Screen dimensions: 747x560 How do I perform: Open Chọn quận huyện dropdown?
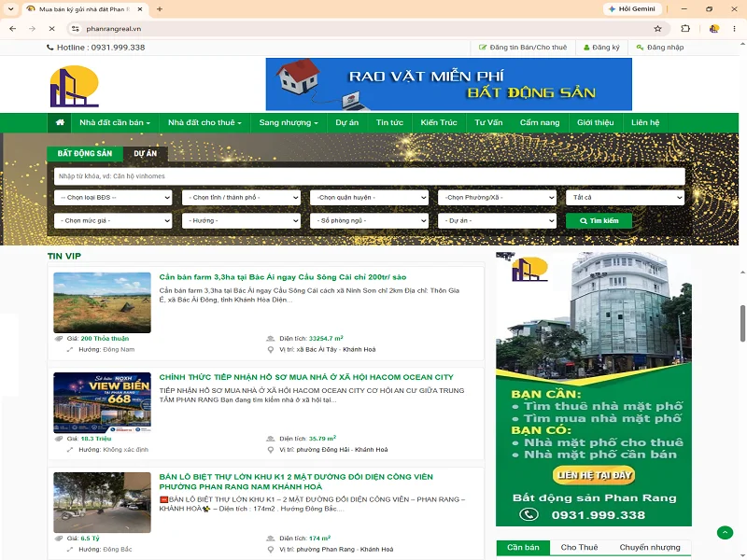[369, 197]
